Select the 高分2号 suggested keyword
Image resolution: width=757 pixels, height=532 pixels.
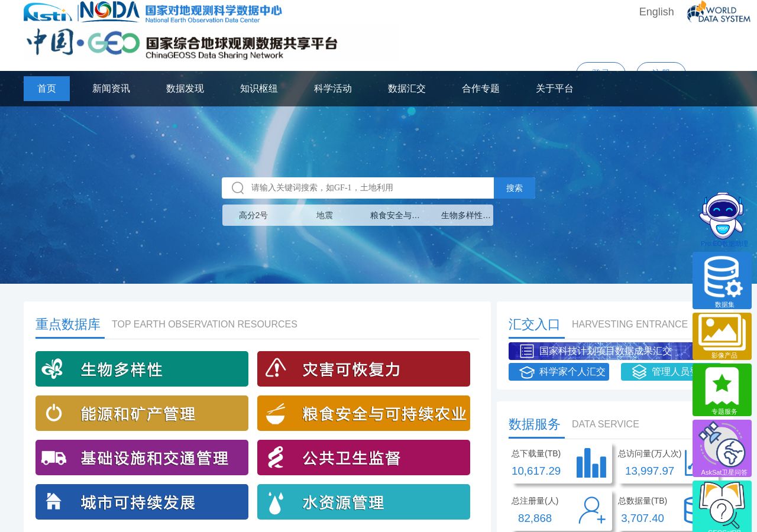pyautogui.click(x=253, y=215)
